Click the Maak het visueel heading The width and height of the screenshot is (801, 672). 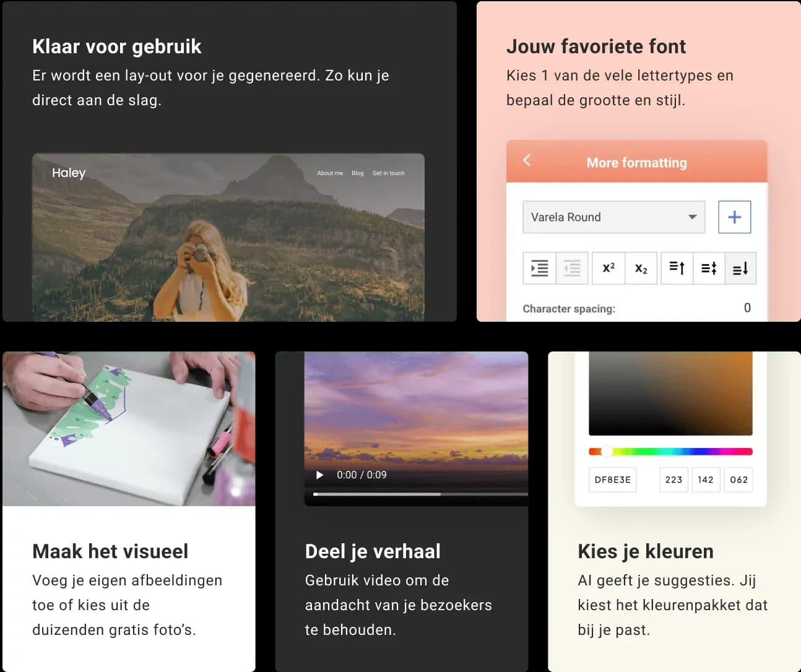point(110,551)
